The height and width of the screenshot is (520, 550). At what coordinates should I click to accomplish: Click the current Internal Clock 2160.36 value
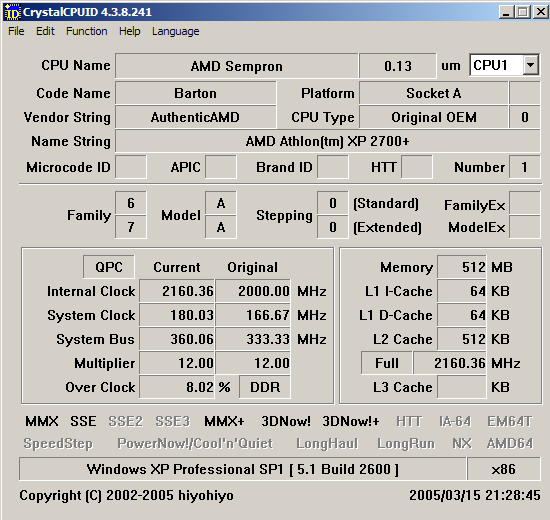177,291
